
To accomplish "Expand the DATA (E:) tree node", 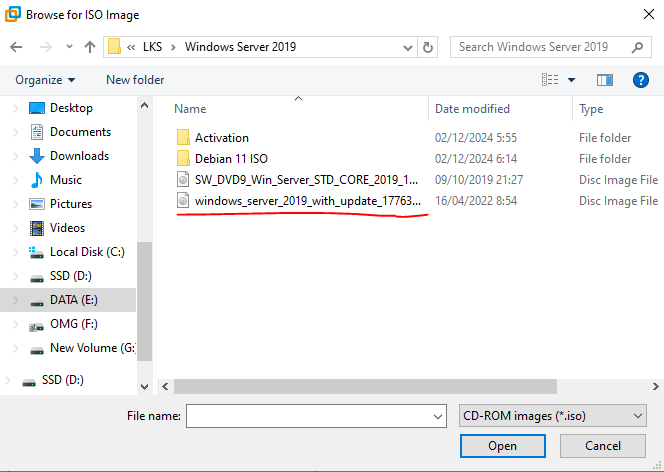I will click(16, 300).
